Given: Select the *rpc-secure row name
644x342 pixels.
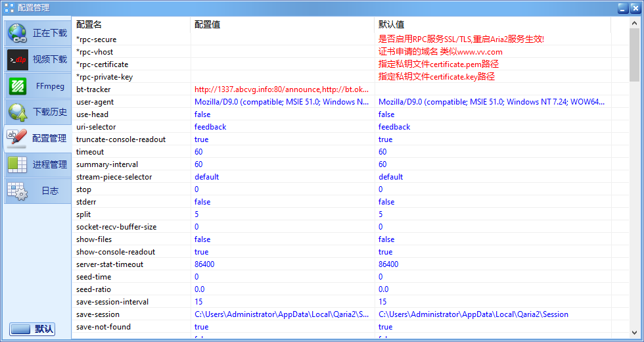Looking at the screenshot, I should 97,39.
